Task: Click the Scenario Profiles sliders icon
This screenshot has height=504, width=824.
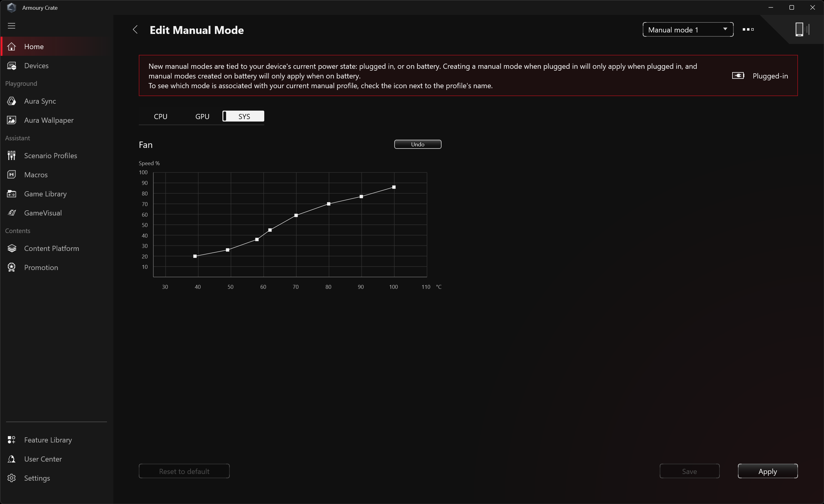Action: coord(12,155)
